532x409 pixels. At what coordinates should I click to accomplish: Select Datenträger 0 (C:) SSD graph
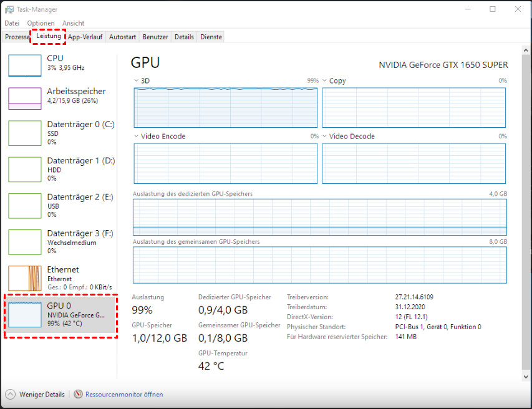coord(24,133)
